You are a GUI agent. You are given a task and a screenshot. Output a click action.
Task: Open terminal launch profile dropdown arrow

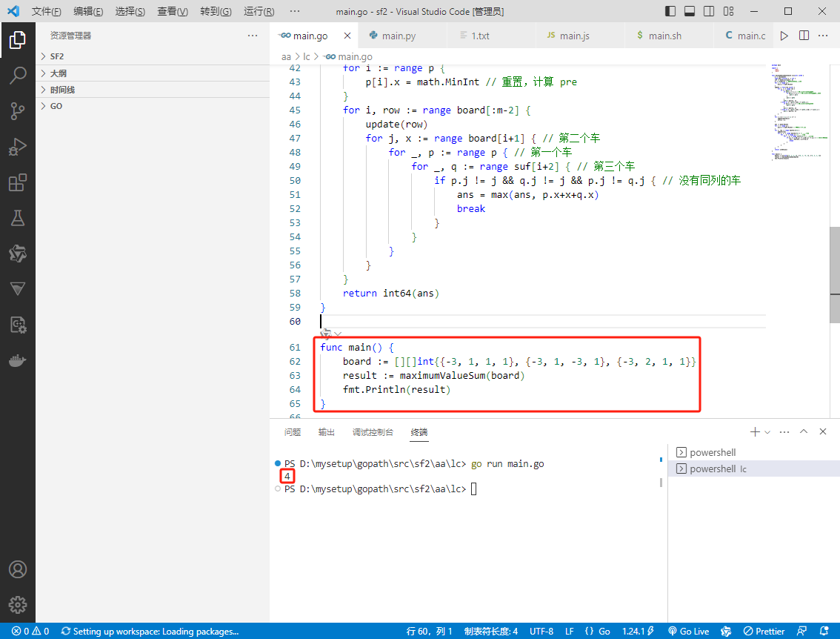coord(767,432)
